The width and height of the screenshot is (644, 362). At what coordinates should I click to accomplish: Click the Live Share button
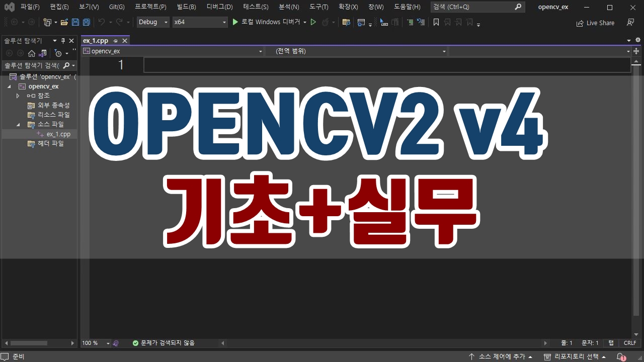(x=595, y=23)
